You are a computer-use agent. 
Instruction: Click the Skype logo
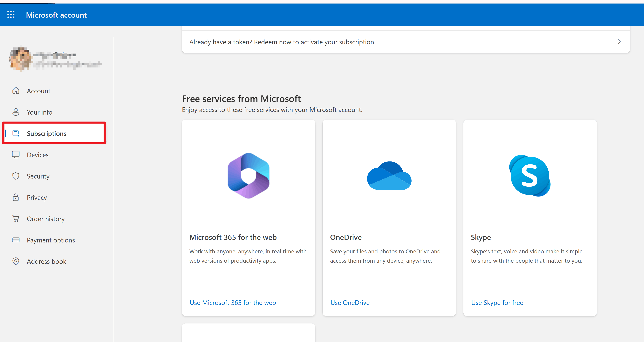click(x=530, y=176)
